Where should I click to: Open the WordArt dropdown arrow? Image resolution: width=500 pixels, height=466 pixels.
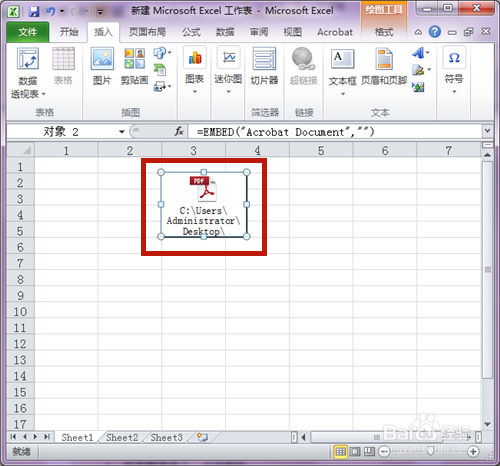point(428,53)
